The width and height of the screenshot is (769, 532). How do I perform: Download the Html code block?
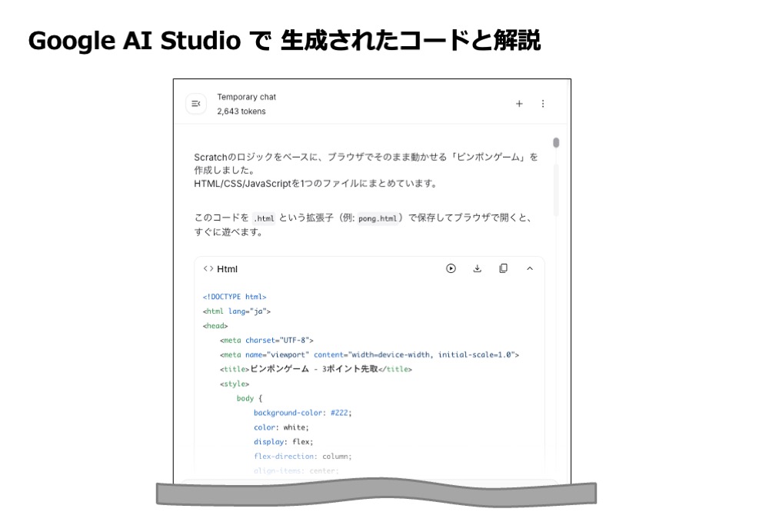[477, 268]
